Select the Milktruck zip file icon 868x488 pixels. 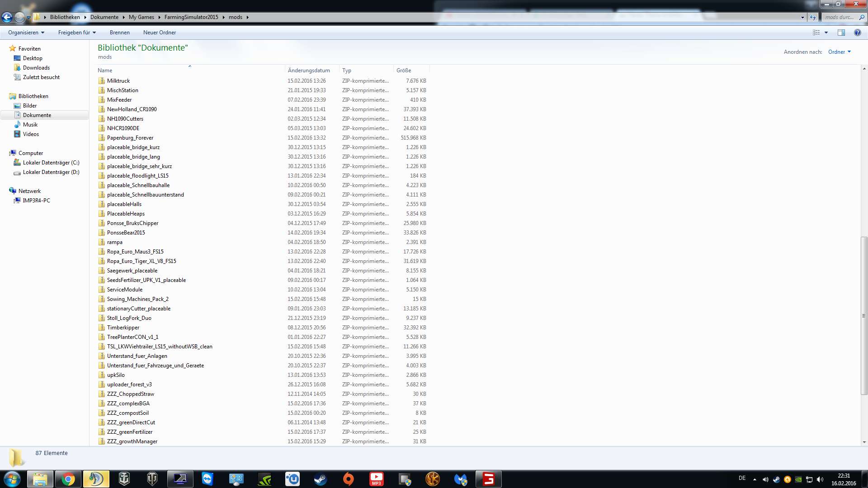tap(101, 81)
